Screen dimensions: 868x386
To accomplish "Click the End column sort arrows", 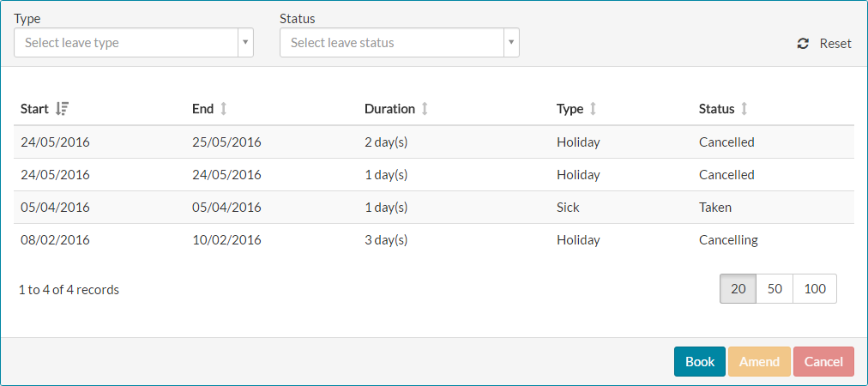I will pos(224,109).
